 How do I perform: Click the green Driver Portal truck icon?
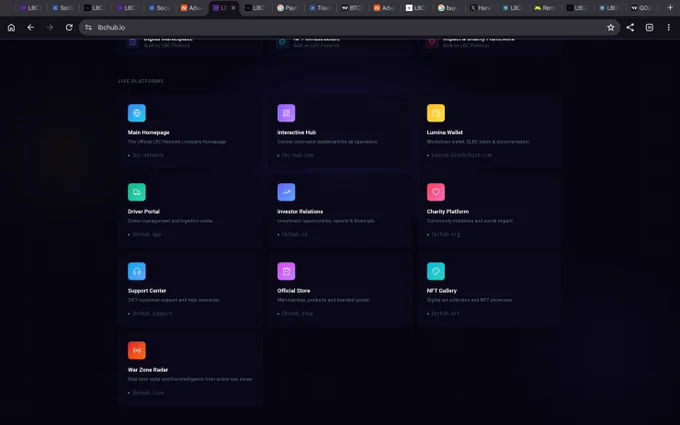(137, 192)
